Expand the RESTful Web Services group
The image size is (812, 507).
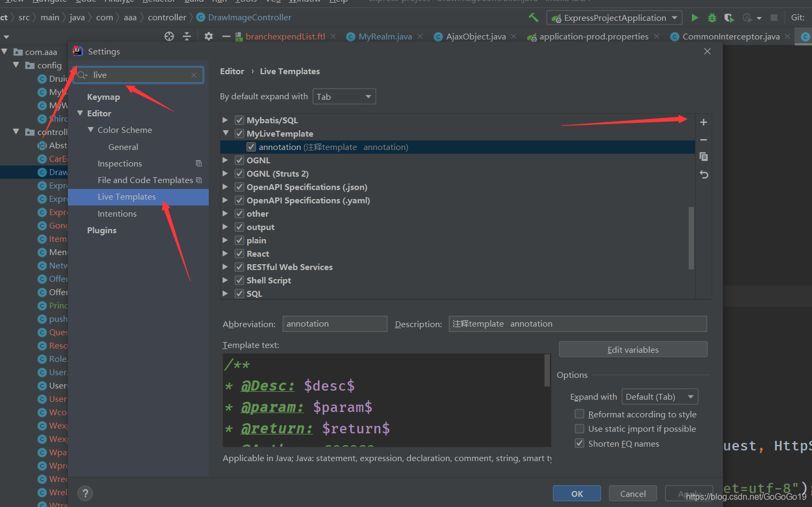(225, 267)
